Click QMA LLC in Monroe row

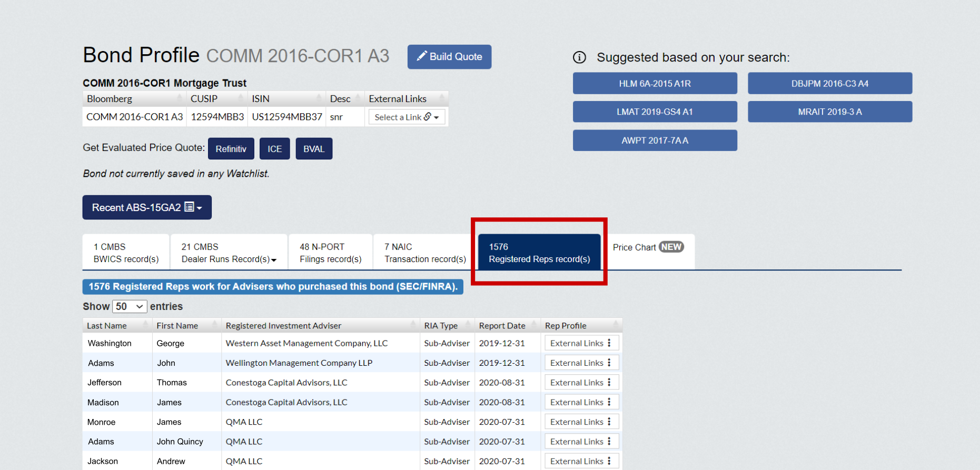click(x=244, y=422)
